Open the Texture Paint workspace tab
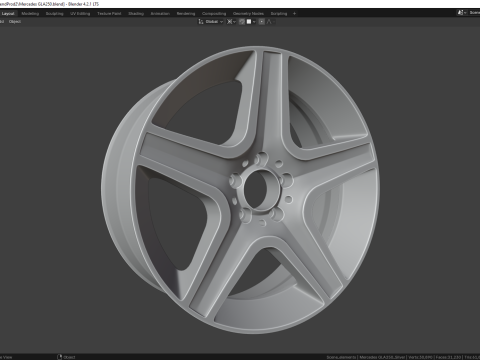Viewport: 480px width, 360px height. pyautogui.click(x=109, y=14)
